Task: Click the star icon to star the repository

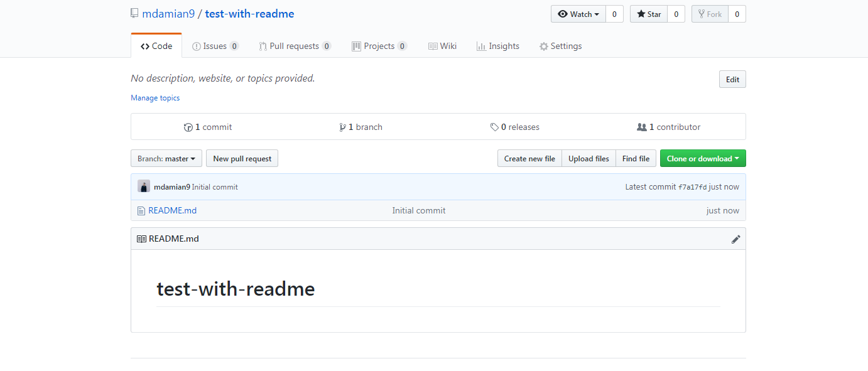Action: click(641, 13)
